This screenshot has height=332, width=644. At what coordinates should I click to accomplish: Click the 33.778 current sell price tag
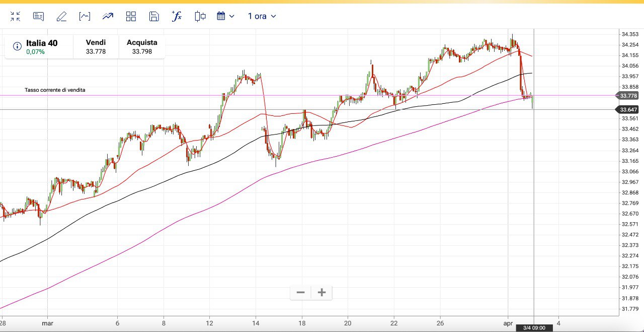[x=628, y=96]
